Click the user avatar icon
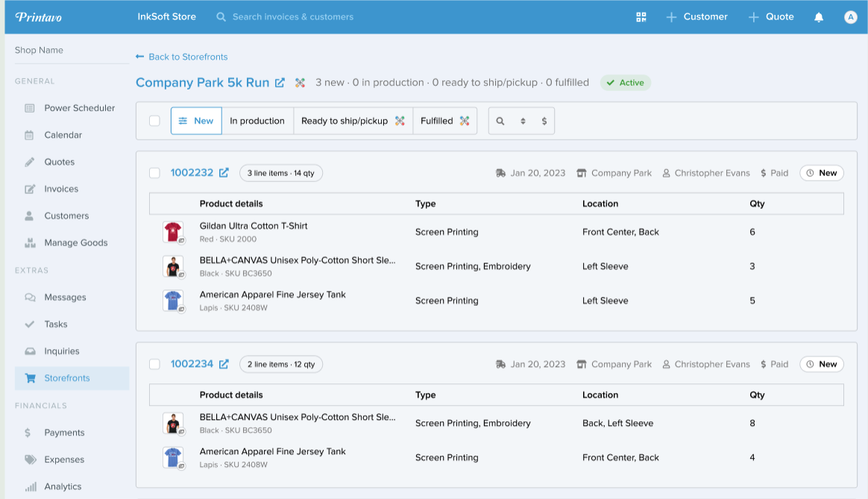Screen dimensions: 868x499 point(850,17)
